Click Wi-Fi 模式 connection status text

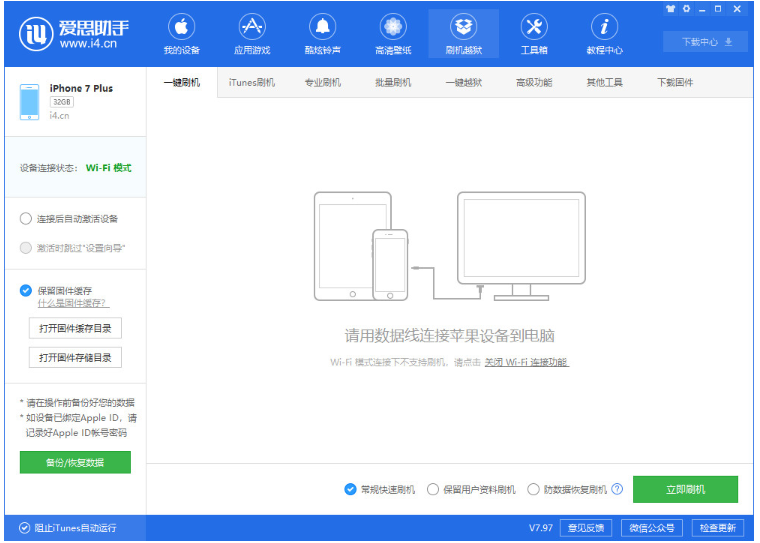pos(109,168)
